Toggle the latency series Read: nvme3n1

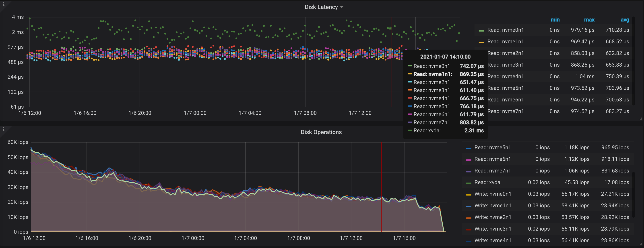[506, 65]
